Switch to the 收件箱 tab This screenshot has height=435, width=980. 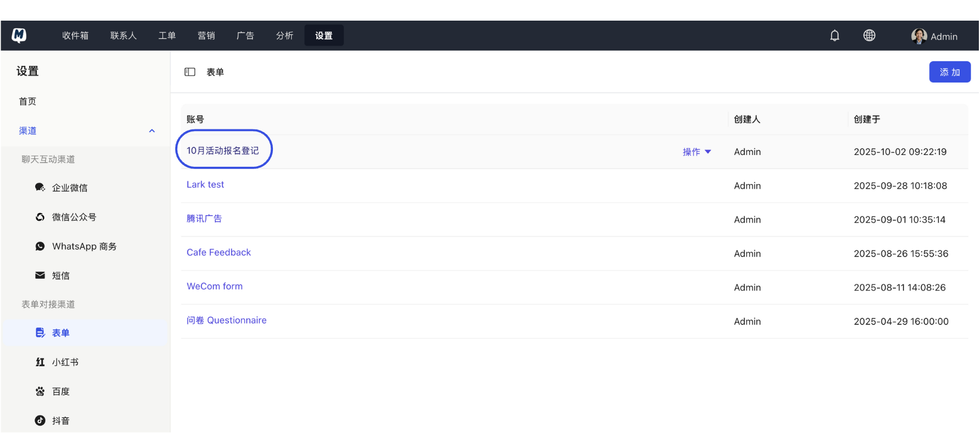(75, 36)
